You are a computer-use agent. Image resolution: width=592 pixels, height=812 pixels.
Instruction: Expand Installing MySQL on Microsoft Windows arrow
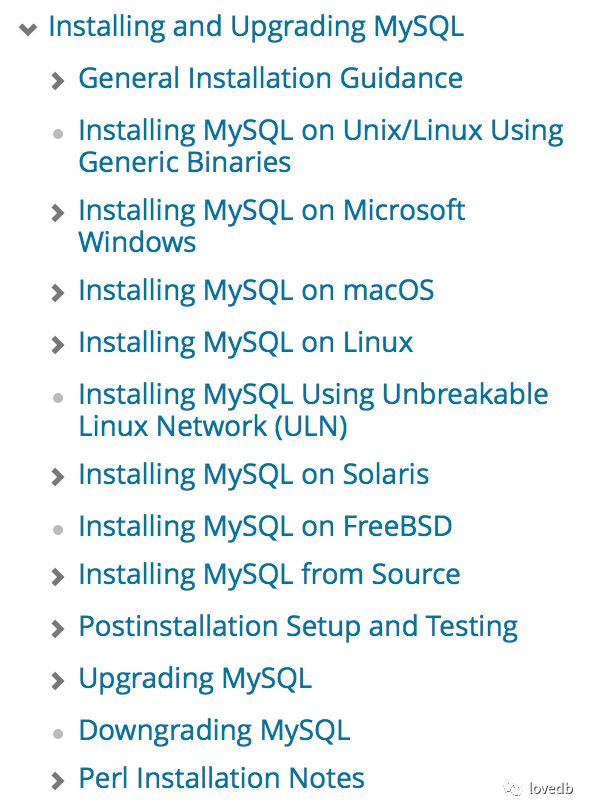[58, 213]
